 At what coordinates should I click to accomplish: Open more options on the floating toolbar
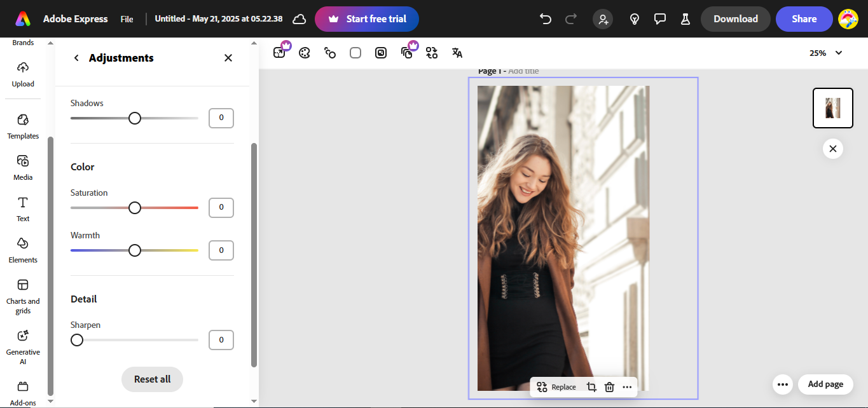(x=627, y=386)
